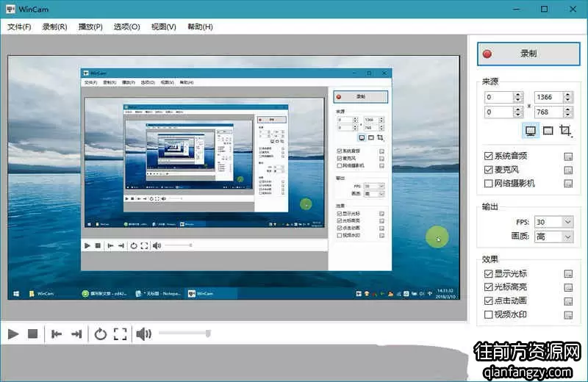Mute the speaker volume icon
The image size is (588, 382).
point(143,334)
